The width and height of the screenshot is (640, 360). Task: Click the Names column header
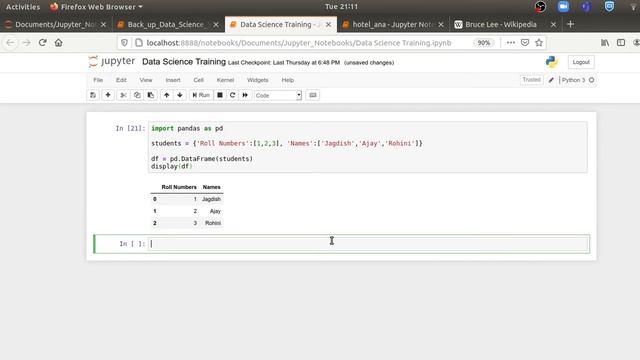point(211,187)
